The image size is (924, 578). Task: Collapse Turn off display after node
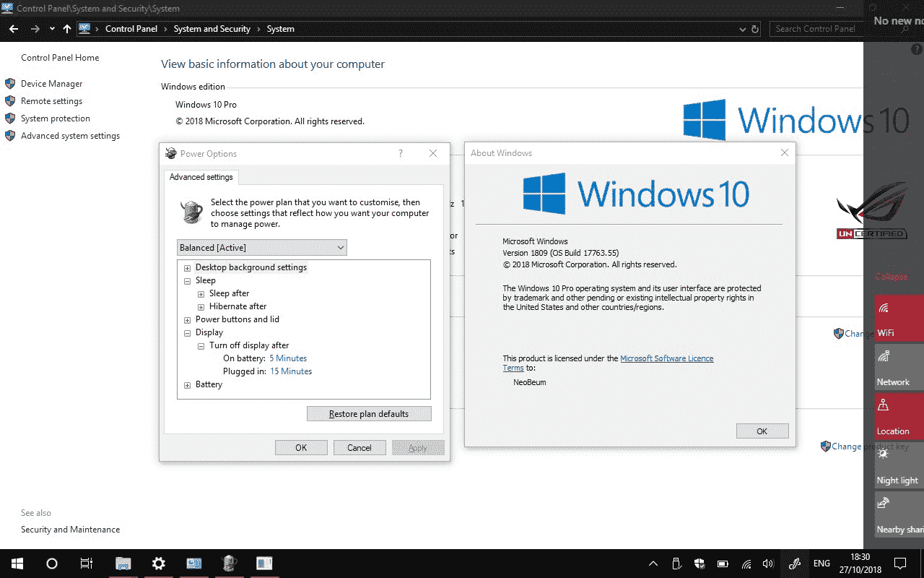(x=201, y=346)
